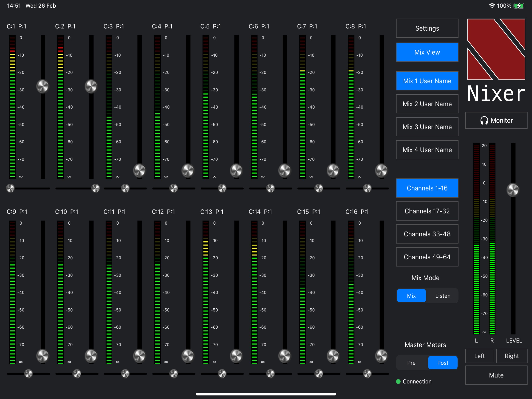Click the C:8 pan slider knob
Screen dimensions: 532x399
point(367,188)
